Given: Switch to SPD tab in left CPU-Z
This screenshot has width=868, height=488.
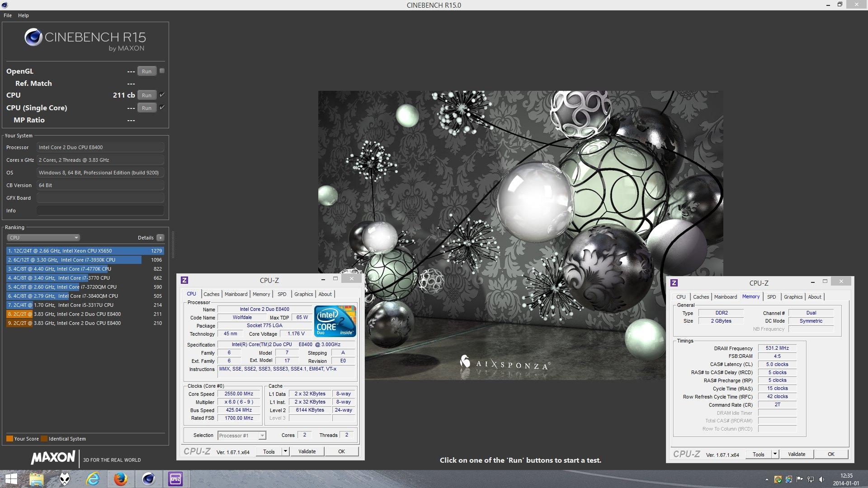Looking at the screenshot, I should [x=282, y=294].
